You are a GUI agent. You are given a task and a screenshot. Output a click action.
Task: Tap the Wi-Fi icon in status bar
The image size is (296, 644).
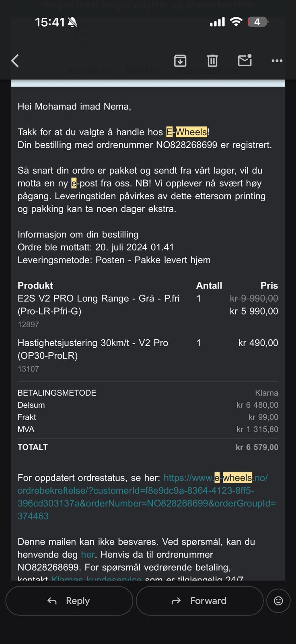(x=236, y=22)
